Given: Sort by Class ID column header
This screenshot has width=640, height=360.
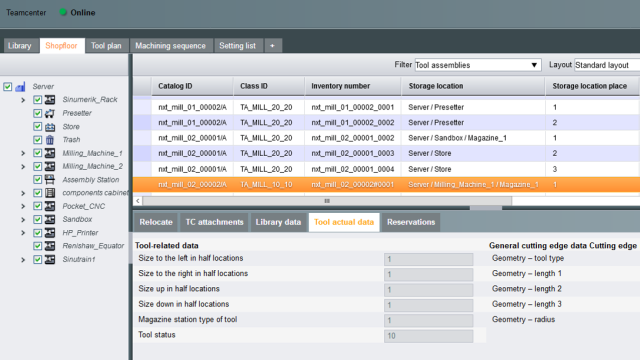Looking at the screenshot, I should [x=269, y=86].
